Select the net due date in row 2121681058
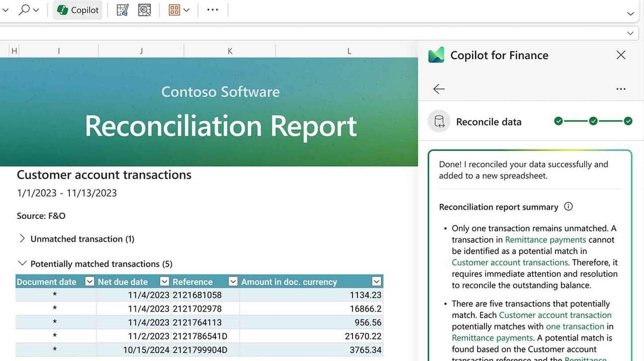 point(134,295)
